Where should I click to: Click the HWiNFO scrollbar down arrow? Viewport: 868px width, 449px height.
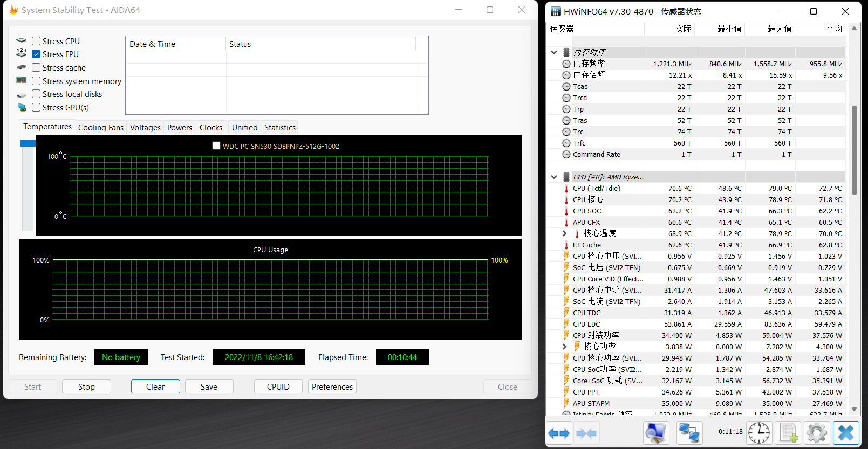(855, 410)
